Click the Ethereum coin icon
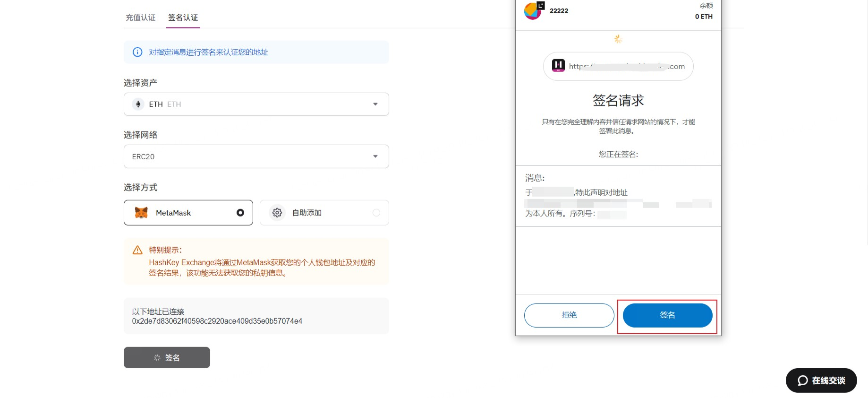868x398 pixels. 138,104
